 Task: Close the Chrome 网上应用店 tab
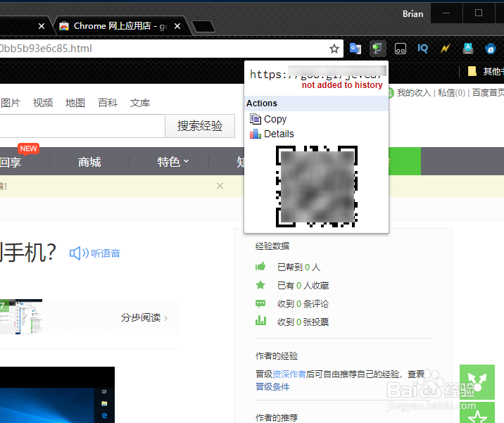point(177,26)
